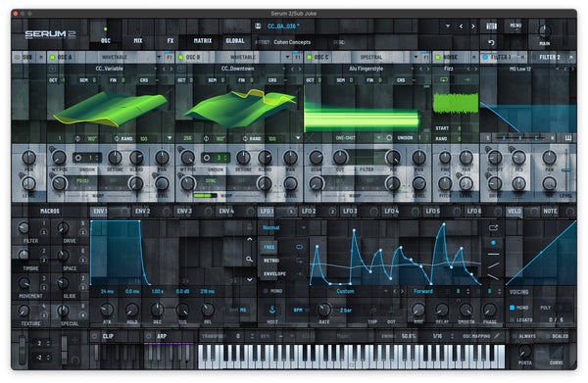Select the LFO 2 tab
Image resolution: width=588 pixels, height=383 pixels.
(x=309, y=211)
